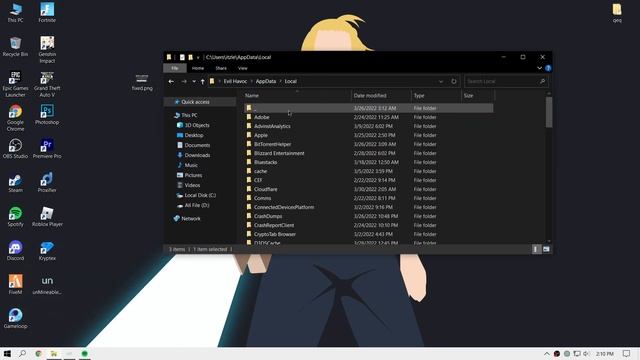Select the CryptoTab Browser folder row
This screenshot has height=360, width=640.
coord(369,234)
